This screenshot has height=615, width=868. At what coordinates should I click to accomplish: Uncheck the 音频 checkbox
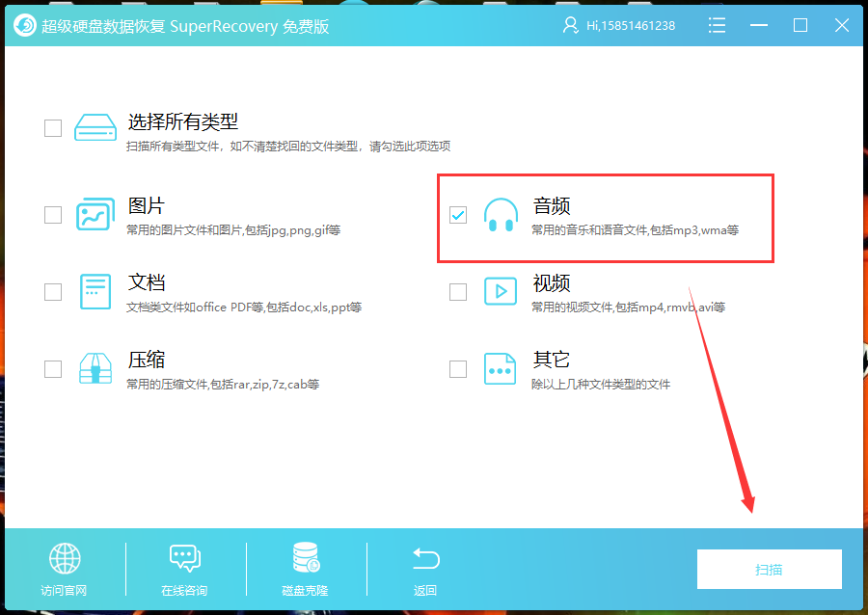(458, 215)
